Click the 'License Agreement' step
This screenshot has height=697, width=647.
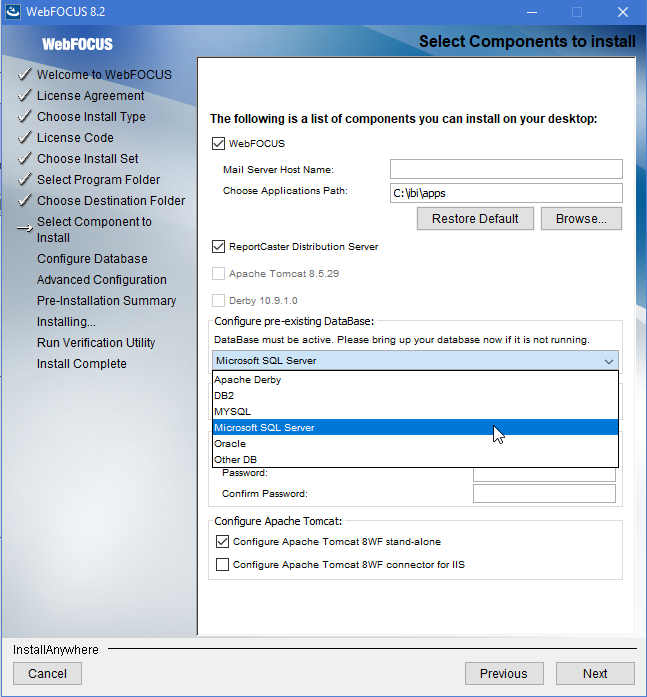90,96
